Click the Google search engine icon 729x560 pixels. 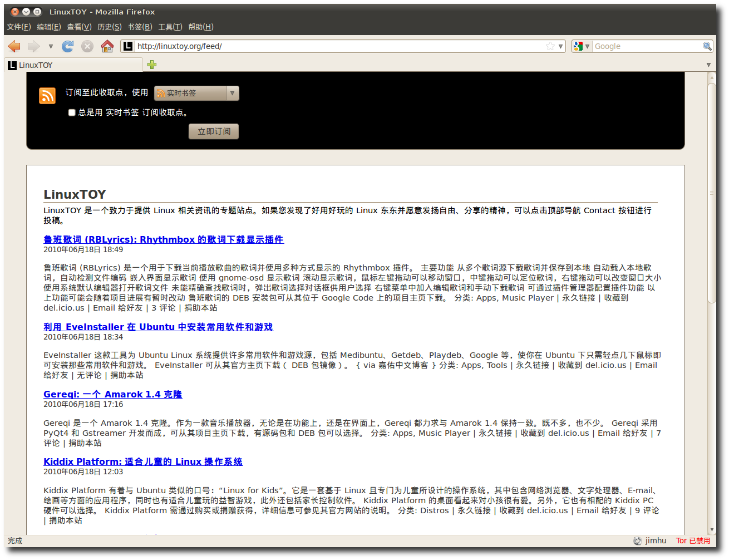tap(578, 46)
